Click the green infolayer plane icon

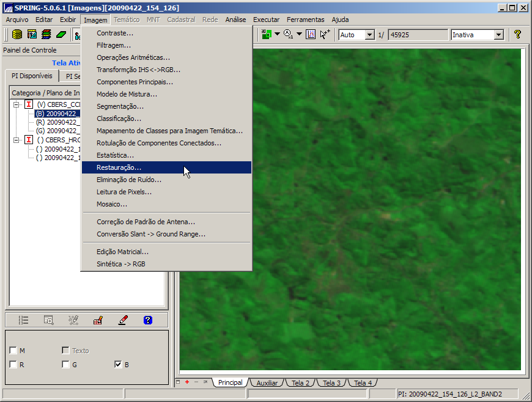pyautogui.click(x=61, y=35)
